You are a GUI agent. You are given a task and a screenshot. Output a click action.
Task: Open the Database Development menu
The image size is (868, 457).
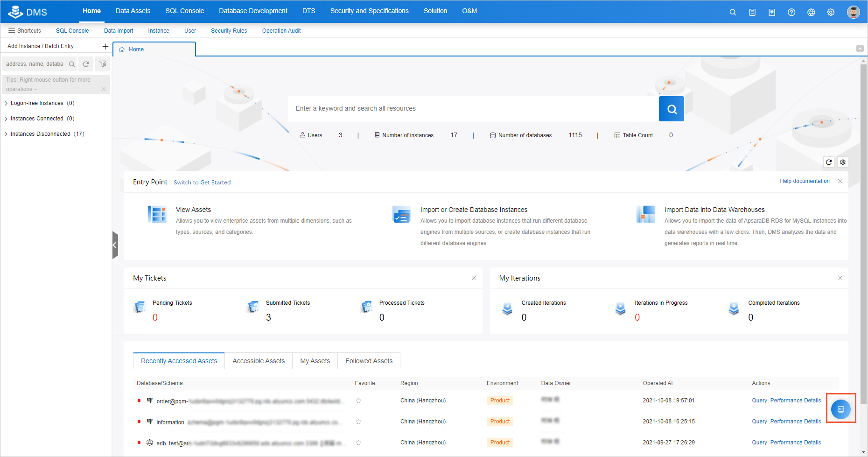coord(253,11)
